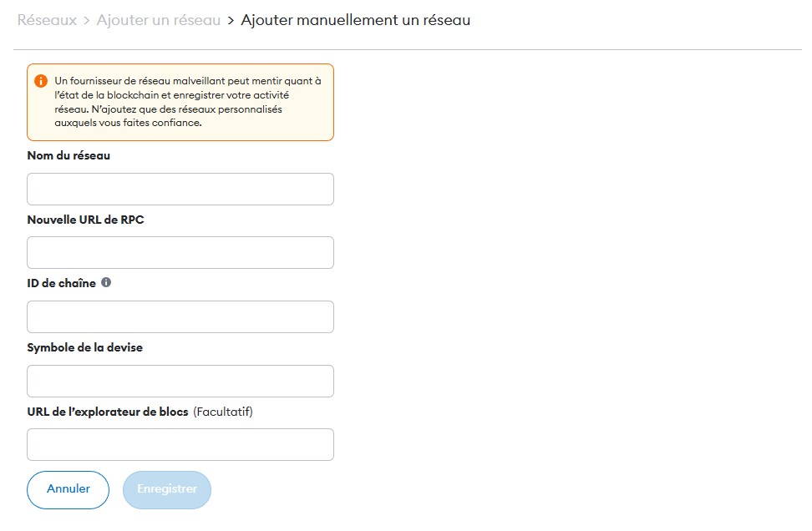Cancel with the Annuler button
This screenshot has height=531, width=812.
(68, 489)
